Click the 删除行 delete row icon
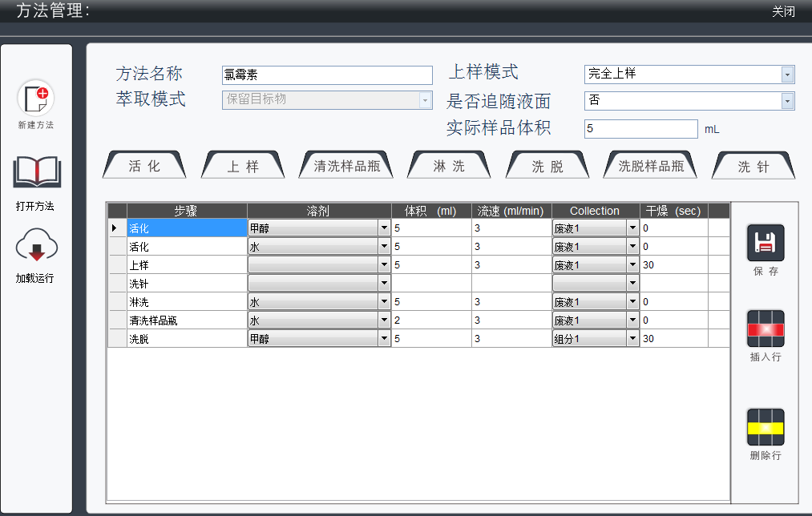 [x=765, y=427]
